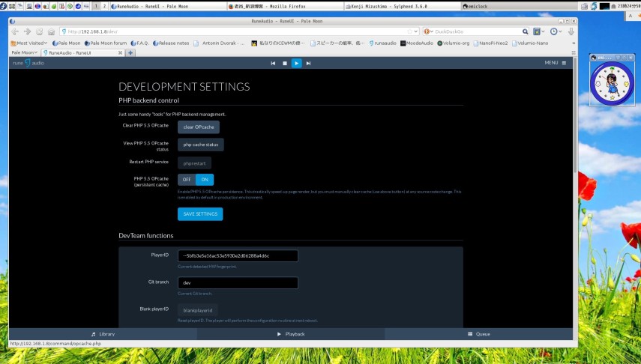Image resolution: width=641 pixels, height=364 pixels.
Task: Click the play button in the player header
Action: [x=297, y=64]
